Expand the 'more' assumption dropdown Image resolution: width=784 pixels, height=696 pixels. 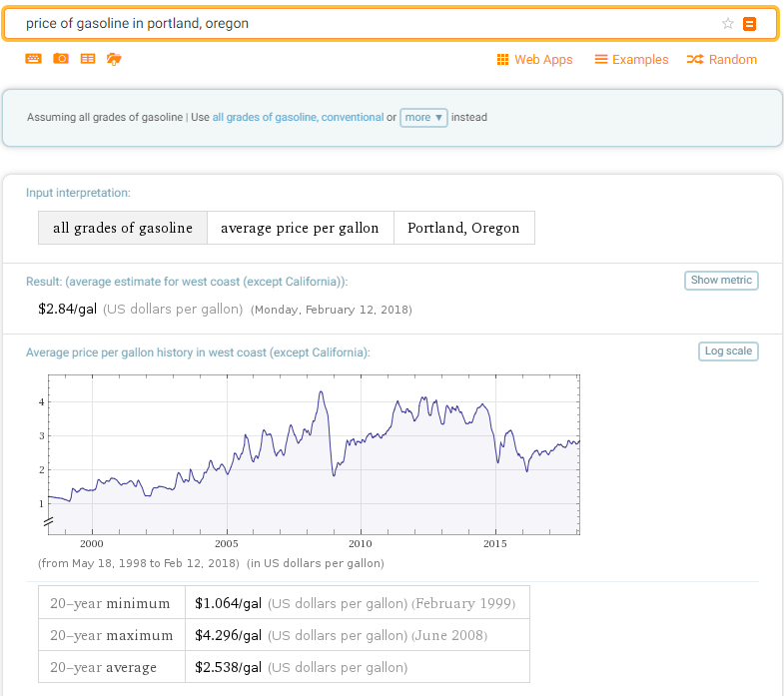423,117
